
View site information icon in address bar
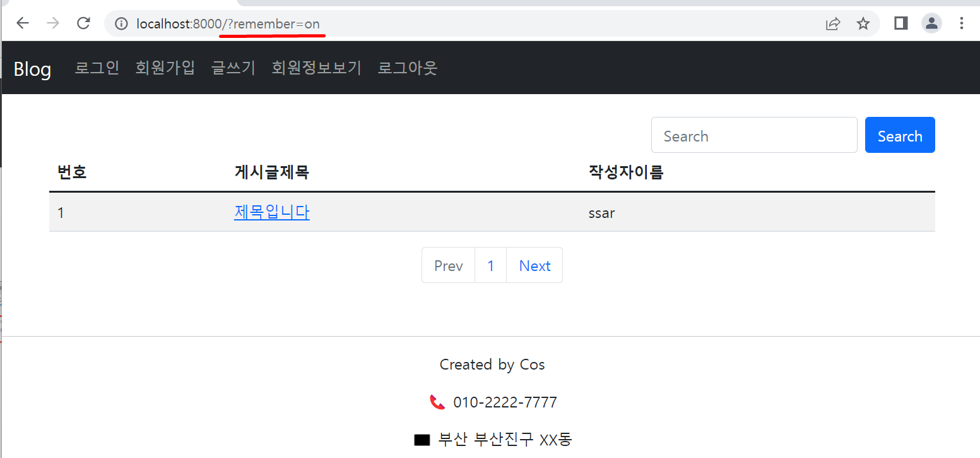121,24
